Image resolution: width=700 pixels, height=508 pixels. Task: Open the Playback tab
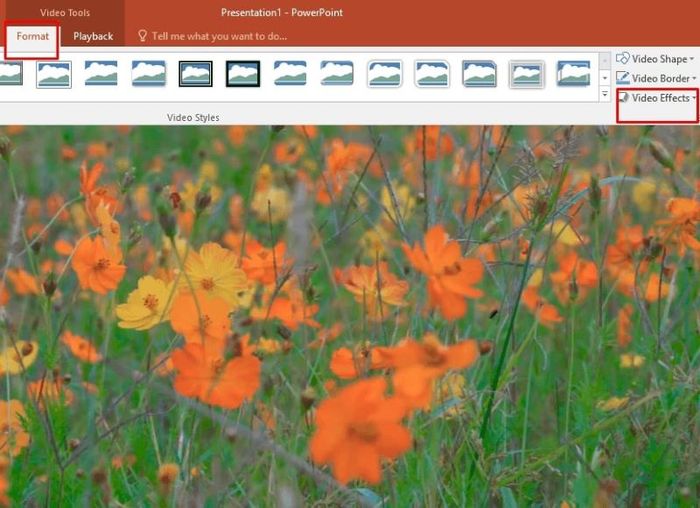pyautogui.click(x=93, y=37)
